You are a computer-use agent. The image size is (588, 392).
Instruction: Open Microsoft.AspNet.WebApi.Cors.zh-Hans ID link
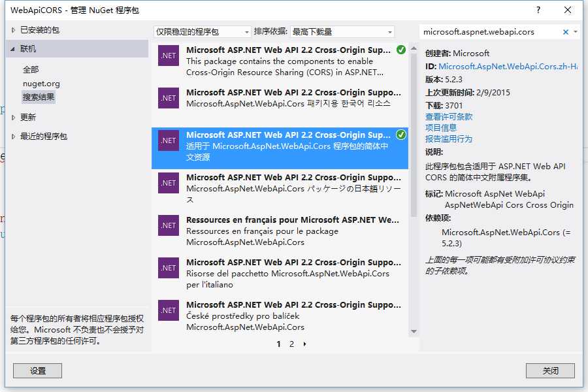(508, 67)
